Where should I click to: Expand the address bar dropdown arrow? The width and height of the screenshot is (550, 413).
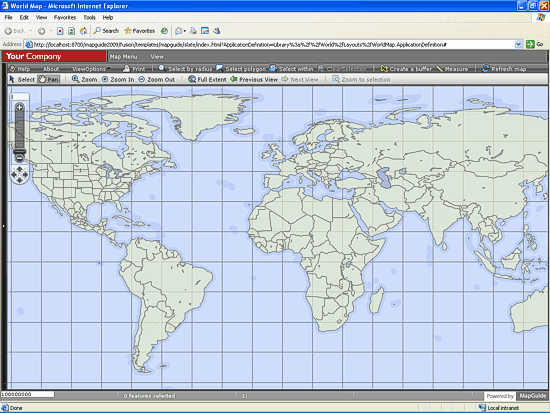[x=518, y=44]
